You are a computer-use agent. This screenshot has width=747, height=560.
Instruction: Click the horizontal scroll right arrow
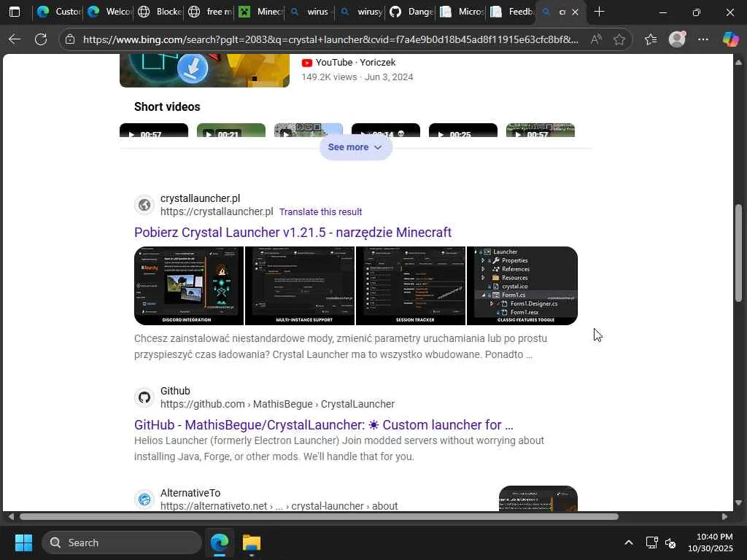tap(724, 517)
